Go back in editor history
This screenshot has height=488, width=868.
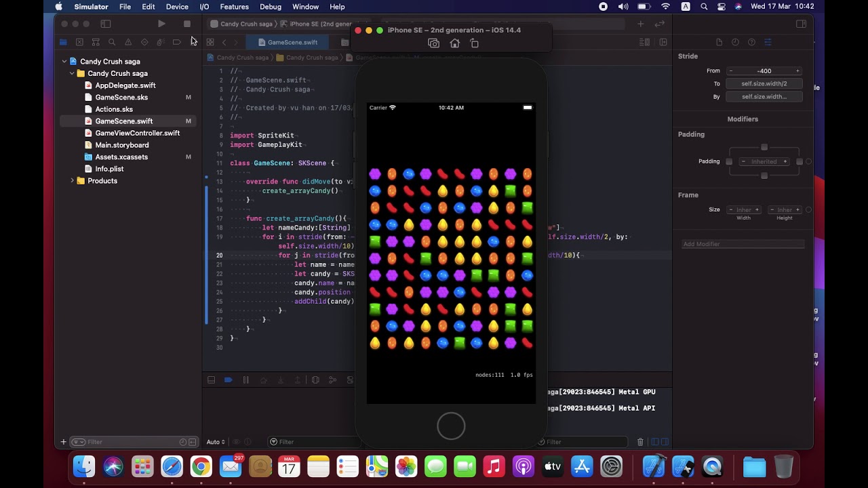click(x=224, y=42)
